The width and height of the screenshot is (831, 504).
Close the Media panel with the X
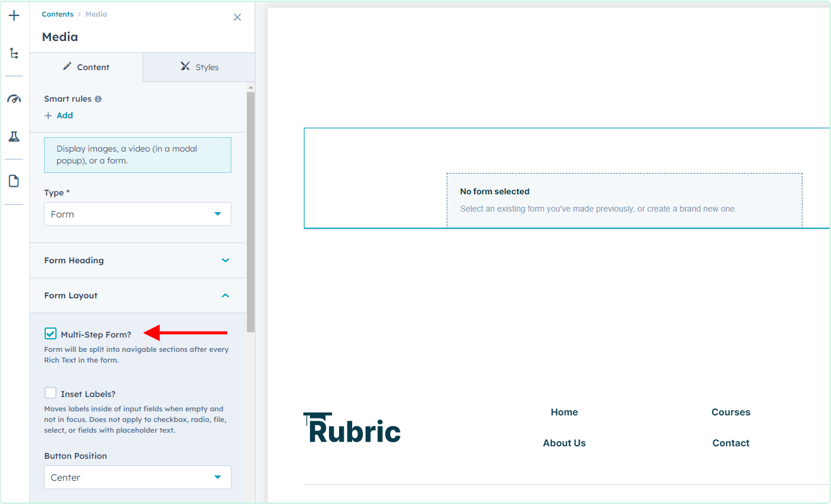point(237,17)
